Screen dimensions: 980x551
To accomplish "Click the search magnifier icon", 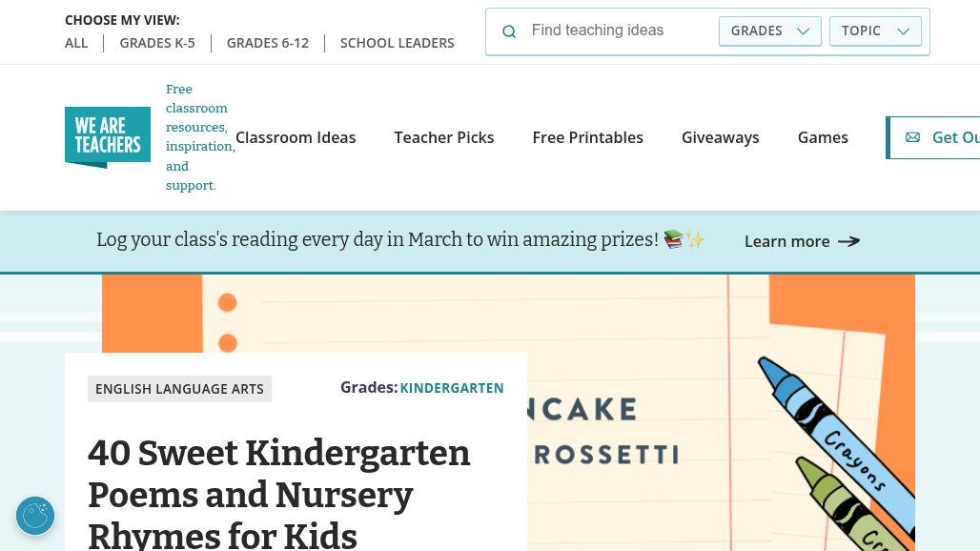I will pyautogui.click(x=509, y=31).
